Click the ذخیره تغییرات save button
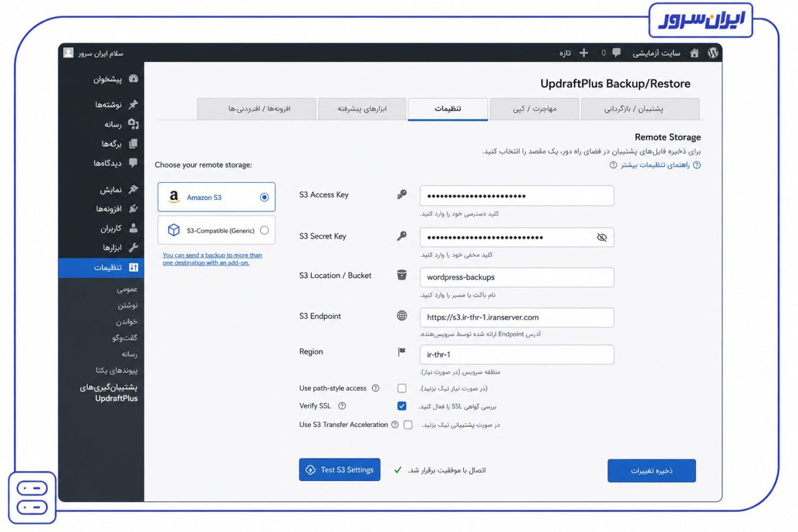 pyautogui.click(x=651, y=471)
